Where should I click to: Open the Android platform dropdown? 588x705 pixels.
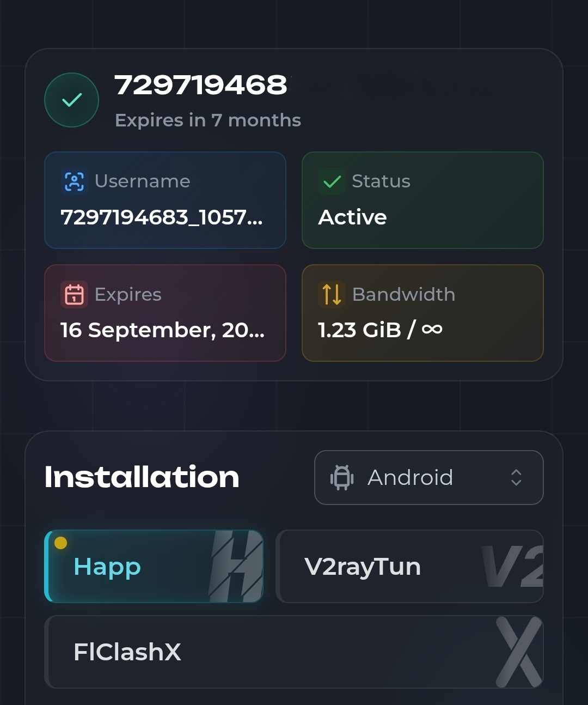coord(429,478)
